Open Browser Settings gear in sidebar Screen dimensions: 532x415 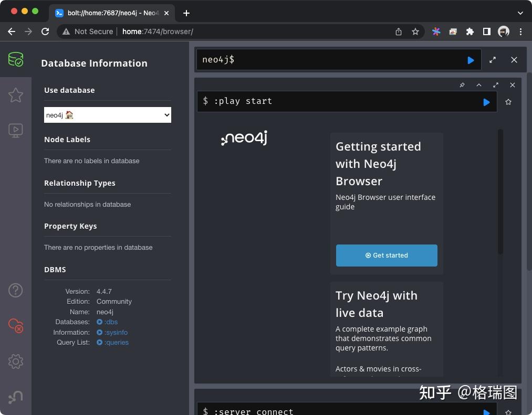click(x=16, y=361)
